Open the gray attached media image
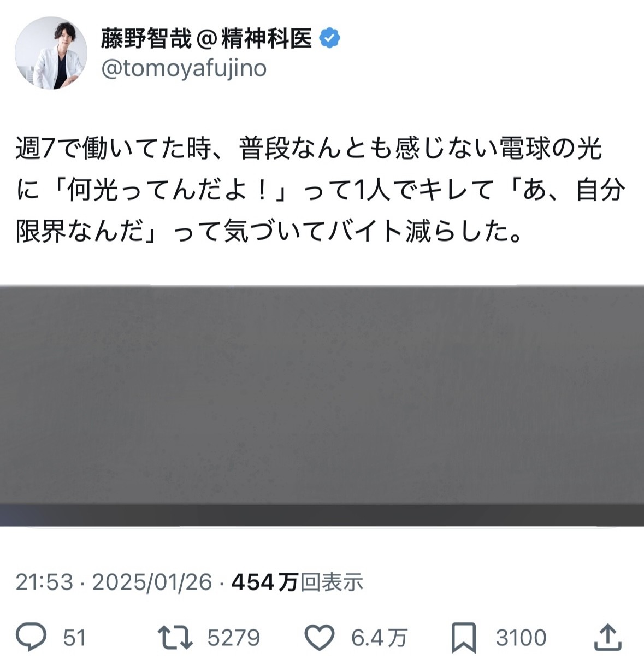 (322, 405)
